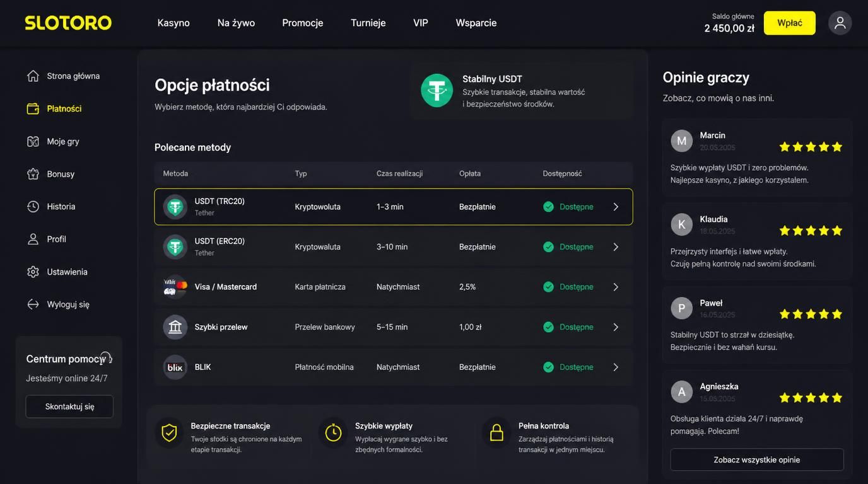Click the Szybkie wypłaty stopwatch icon
The image size is (868, 484).
(333, 433)
